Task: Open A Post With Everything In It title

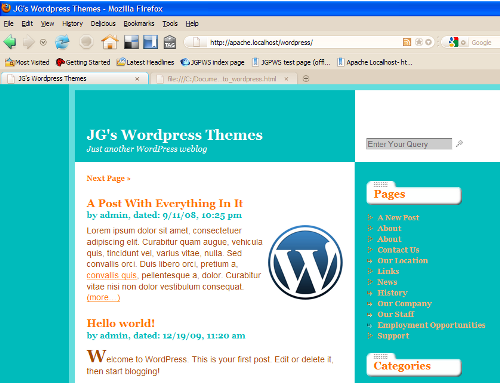Action: point(165,203)
